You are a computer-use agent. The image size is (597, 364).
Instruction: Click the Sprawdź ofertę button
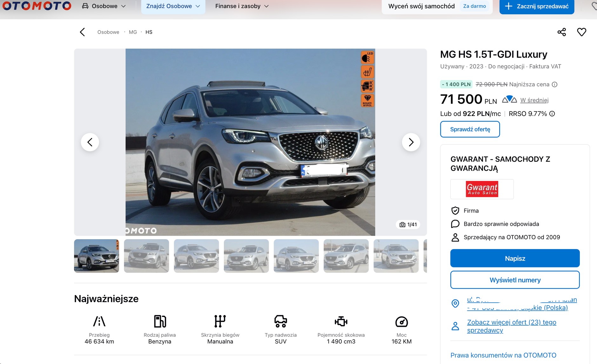click(470, 129)
